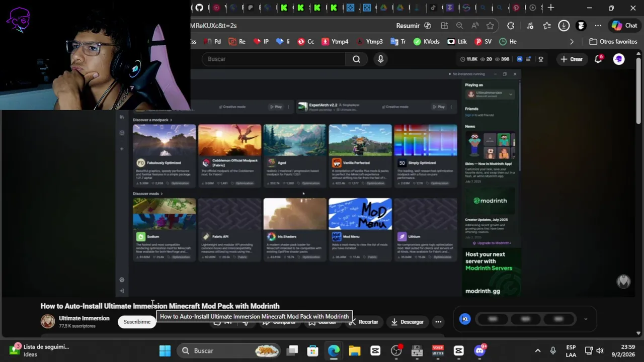Open the Tr translate bookmark
Image resolution: width=644 pixels, height=362 pixels.
(398, 42)
